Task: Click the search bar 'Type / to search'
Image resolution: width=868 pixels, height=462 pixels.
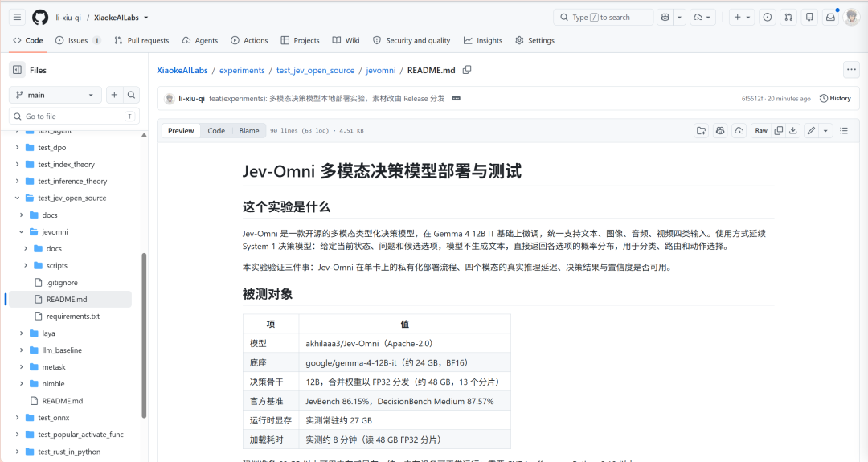Action: click(603, 17)
